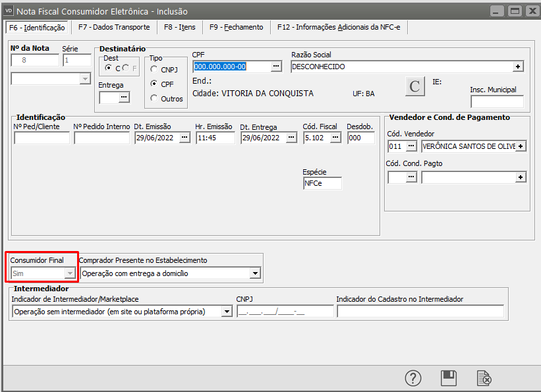
Task: Open Cód. Fiscal lookup ellipsis button
Action: pyautogui.click(x=335, y=138)
